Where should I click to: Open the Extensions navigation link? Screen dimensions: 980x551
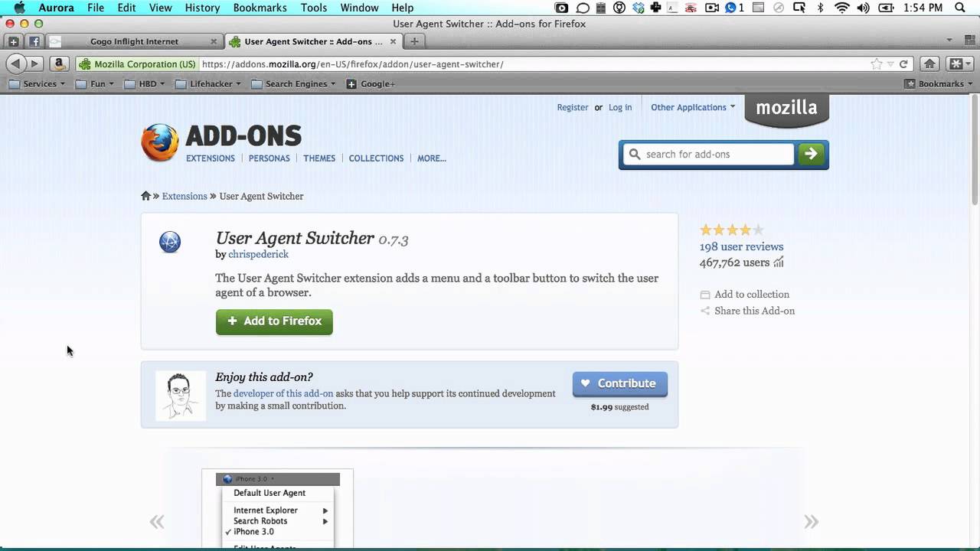pyautogui.click(x=211, y=158)
